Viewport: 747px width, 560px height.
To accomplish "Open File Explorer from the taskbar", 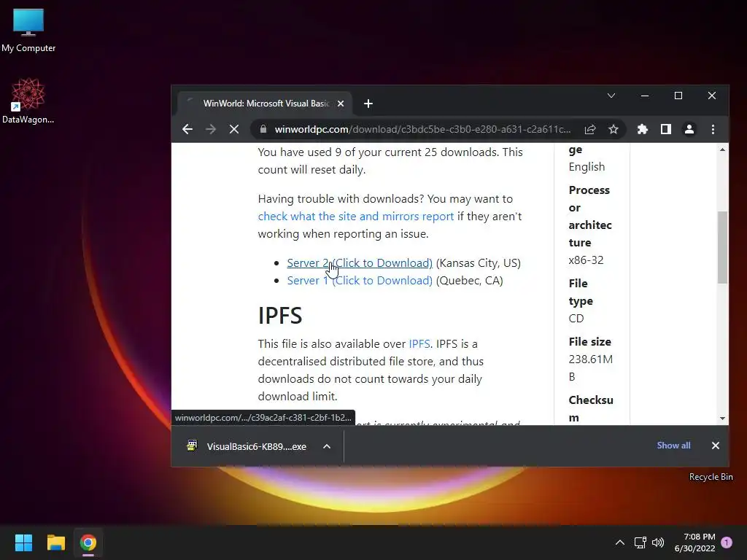I will tap(55, 542).
